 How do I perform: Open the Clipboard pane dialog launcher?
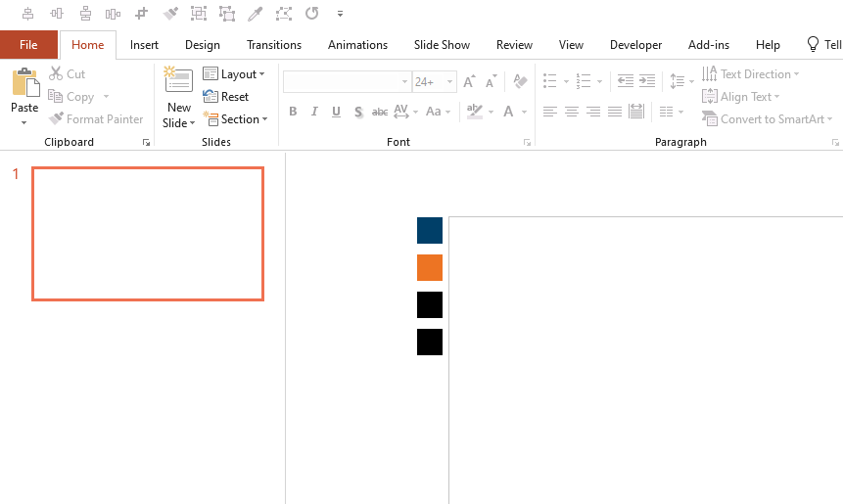146,142
